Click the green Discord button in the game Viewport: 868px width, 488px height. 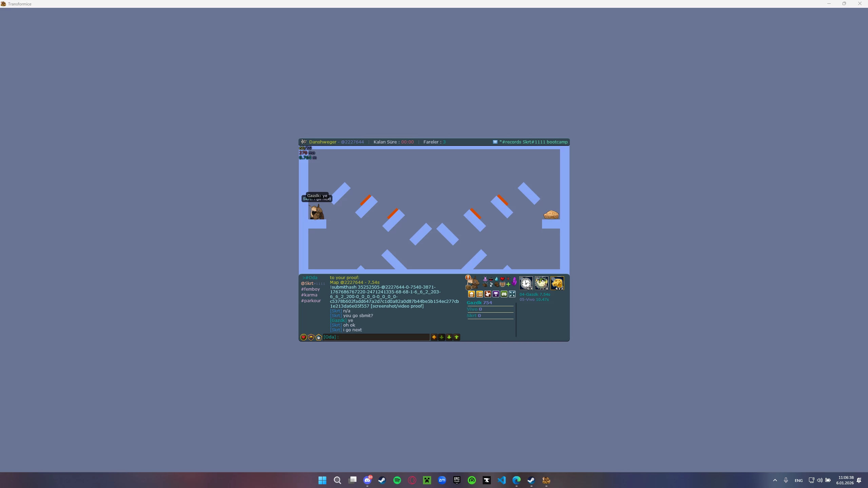(504, 294)
